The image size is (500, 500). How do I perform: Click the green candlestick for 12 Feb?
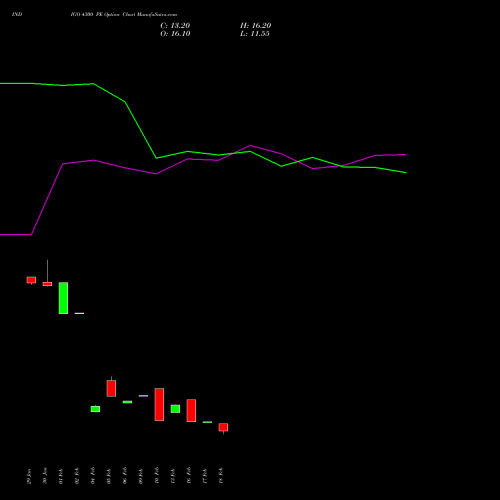point(175,409)
